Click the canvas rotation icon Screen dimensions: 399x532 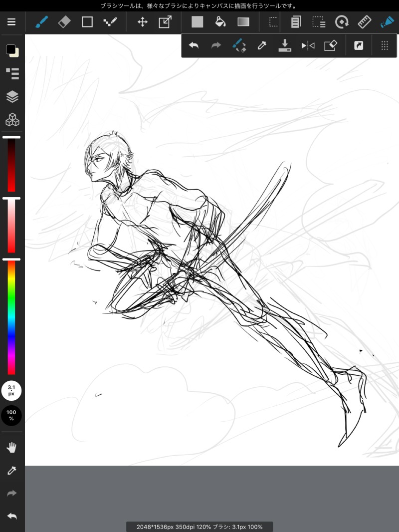[x=342, y=22]
